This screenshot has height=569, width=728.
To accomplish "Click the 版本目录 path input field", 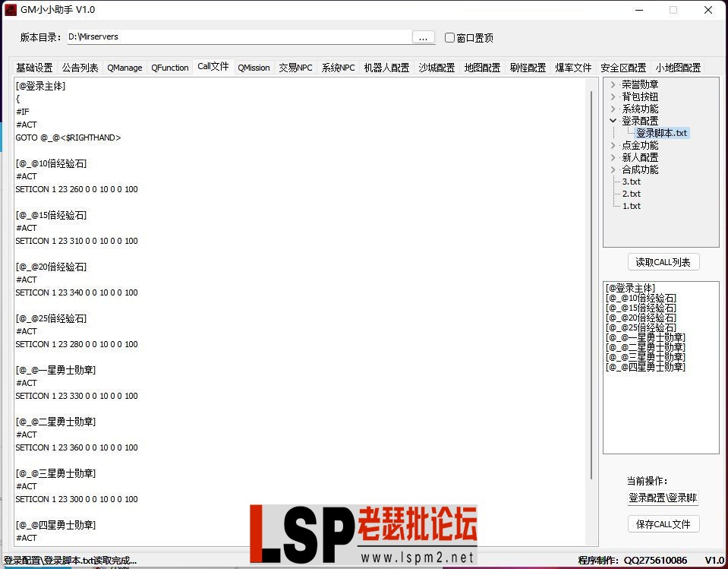I will click(228, 36).
